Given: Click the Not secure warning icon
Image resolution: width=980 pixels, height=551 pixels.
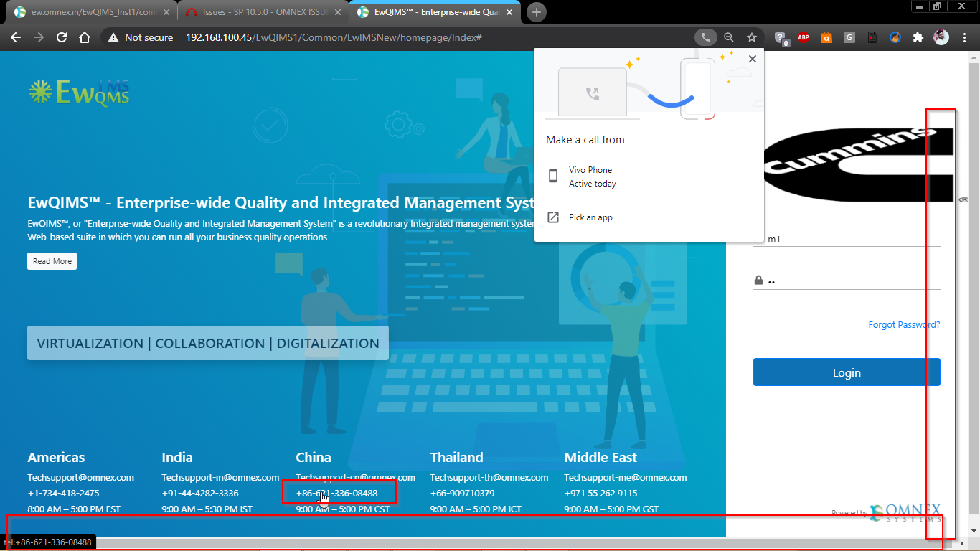Looking at the screenshot, I should point(113,37).
